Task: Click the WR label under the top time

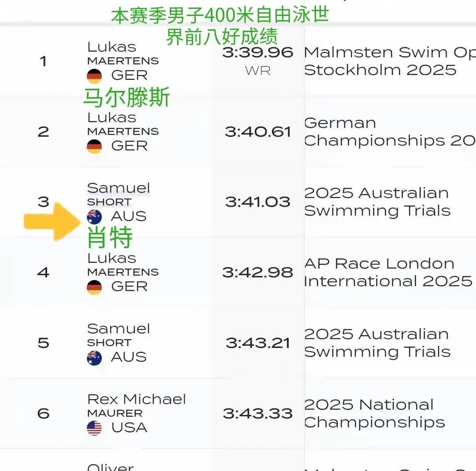Action: point(258,71)
